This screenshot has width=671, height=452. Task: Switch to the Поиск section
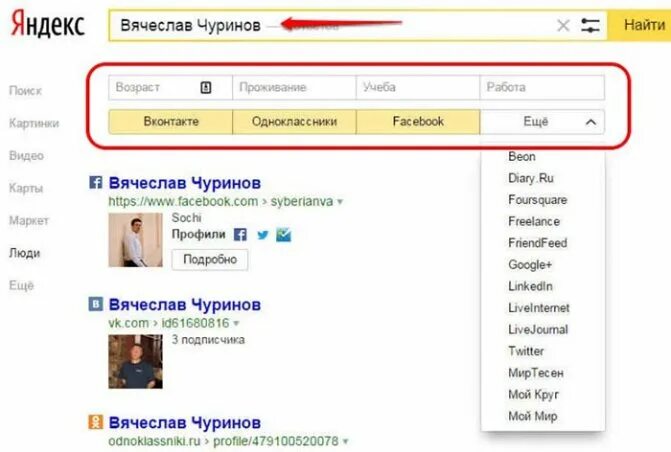[25, 91]
